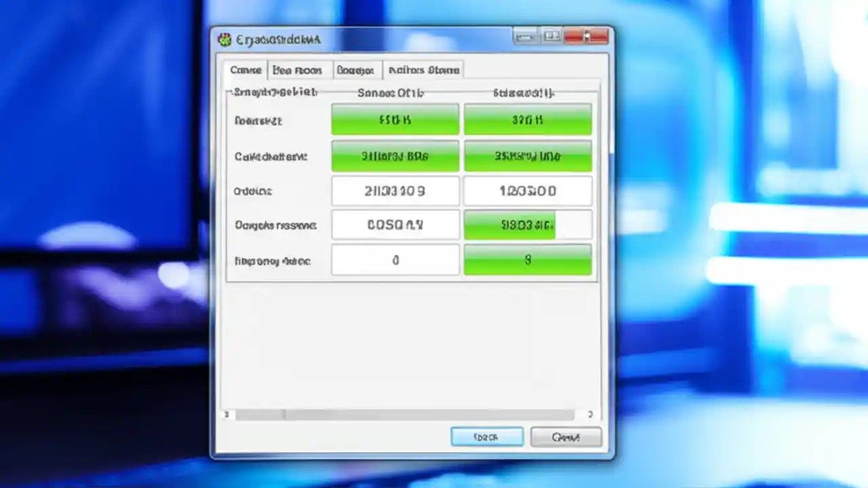Click the application logo in the title bar

[x=224, y=39]
